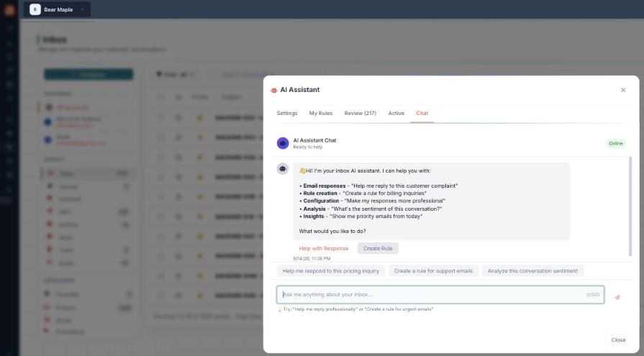
Task: Send the message with the paper plane icon
Action: 617,297
